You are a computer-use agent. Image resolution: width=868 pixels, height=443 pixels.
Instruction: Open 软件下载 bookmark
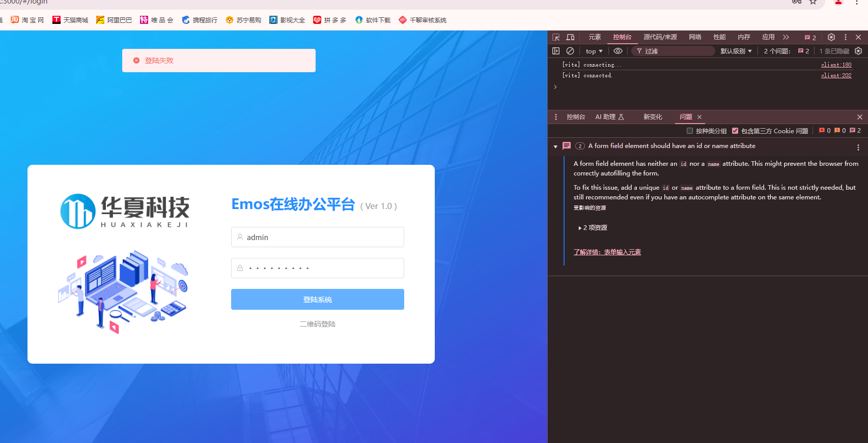point(373,20)
